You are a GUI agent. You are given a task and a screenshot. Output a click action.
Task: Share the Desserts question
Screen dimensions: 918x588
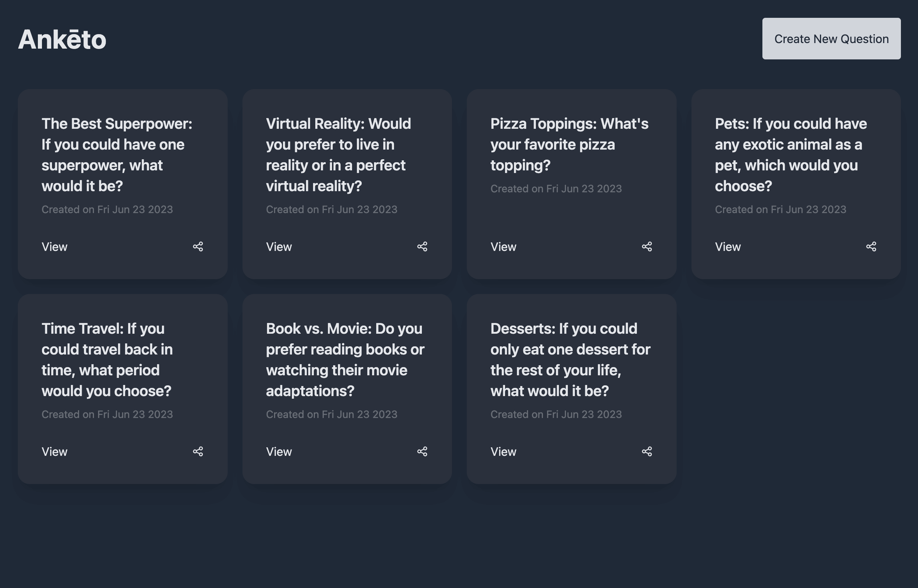pyautogui.click(x=647, y=452)
